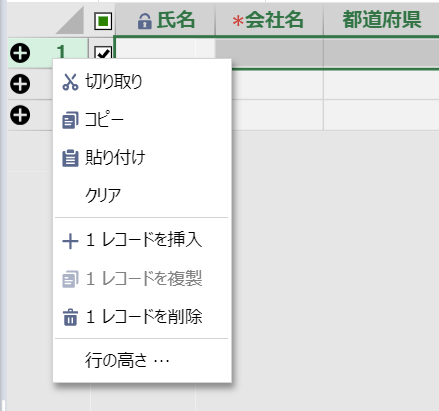Click the trash icon for 1 レコードを削除
The width and height of the screenshot is (439, 411).
click(x=70, y=317)
